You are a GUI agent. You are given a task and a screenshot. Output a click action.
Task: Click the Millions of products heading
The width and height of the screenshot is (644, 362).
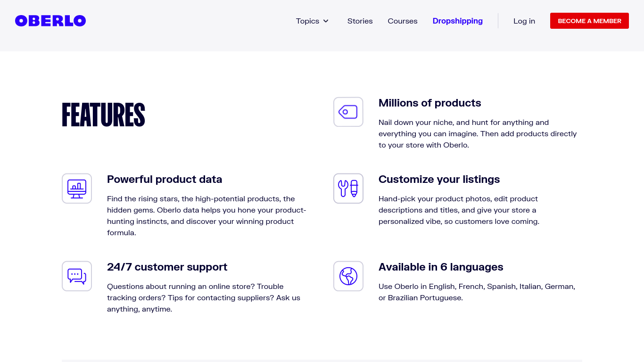tap(429, 103)
